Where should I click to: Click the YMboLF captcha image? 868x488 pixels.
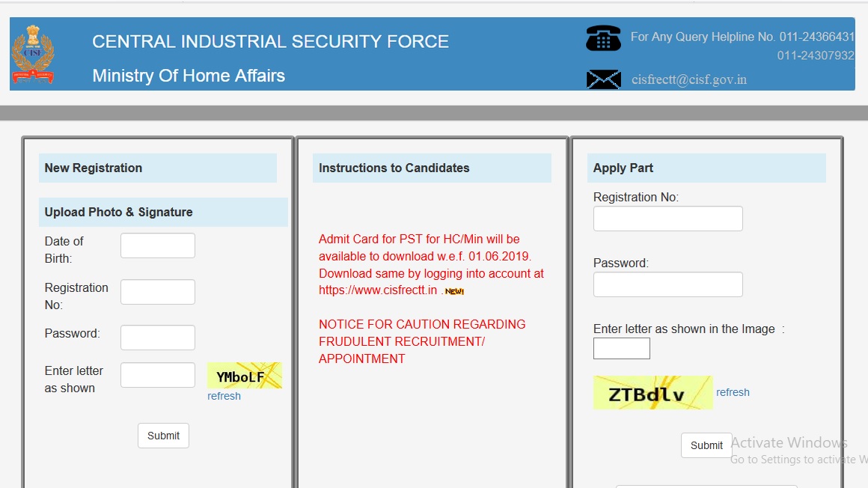tap(244, 376)
